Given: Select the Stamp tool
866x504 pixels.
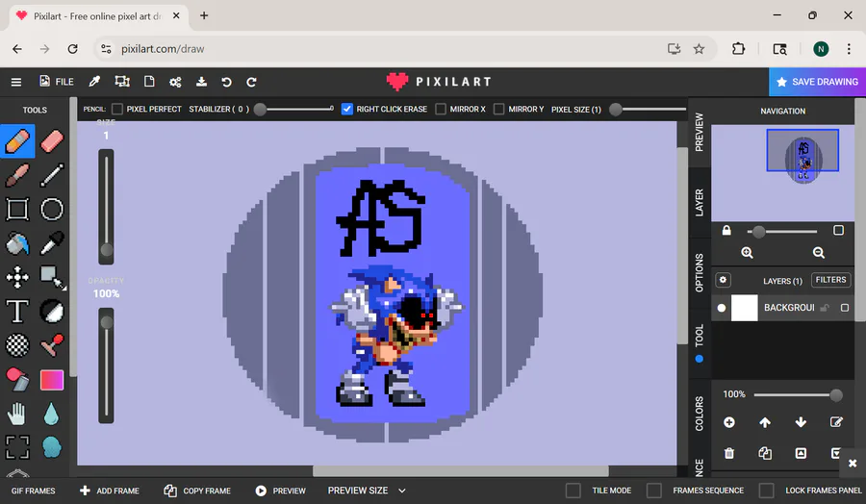Looking at the screenshot, I should [52, 345].
